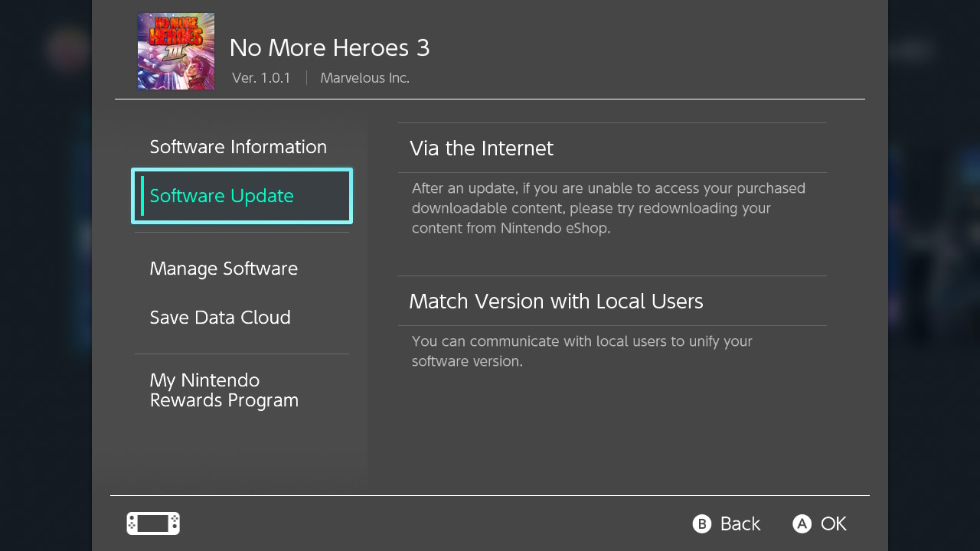Click the local users description text
Screen dimensions: 980x551
pos(583,350)
